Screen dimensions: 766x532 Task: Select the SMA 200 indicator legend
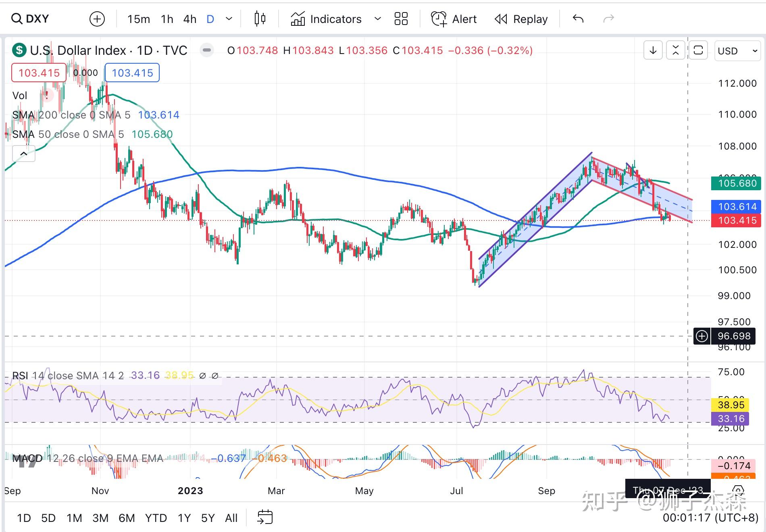pos(96,115)
